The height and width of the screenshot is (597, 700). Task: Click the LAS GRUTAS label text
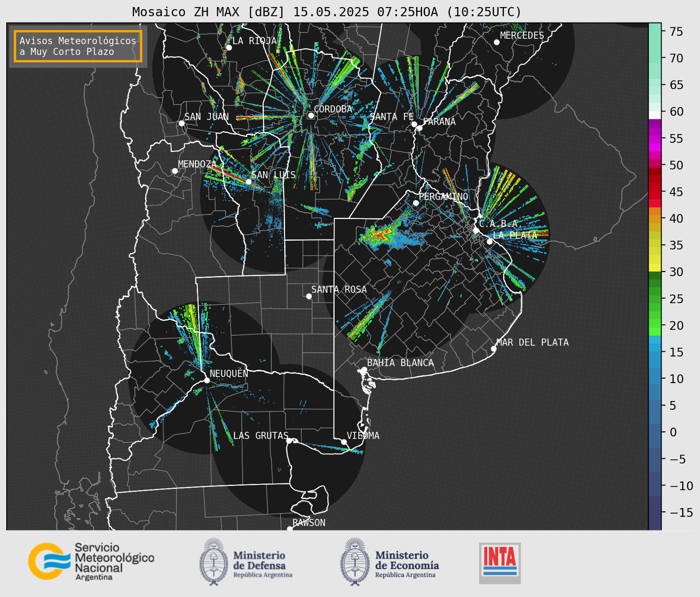pyautogui.click(x=261, y=436)
